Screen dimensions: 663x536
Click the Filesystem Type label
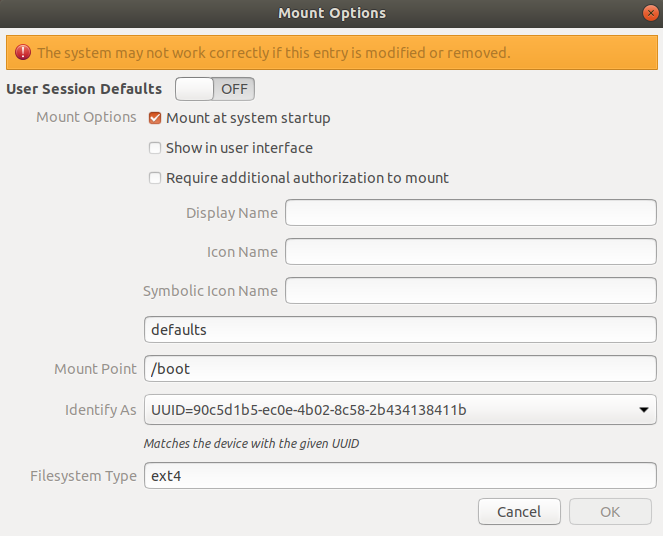coord(83,476)
